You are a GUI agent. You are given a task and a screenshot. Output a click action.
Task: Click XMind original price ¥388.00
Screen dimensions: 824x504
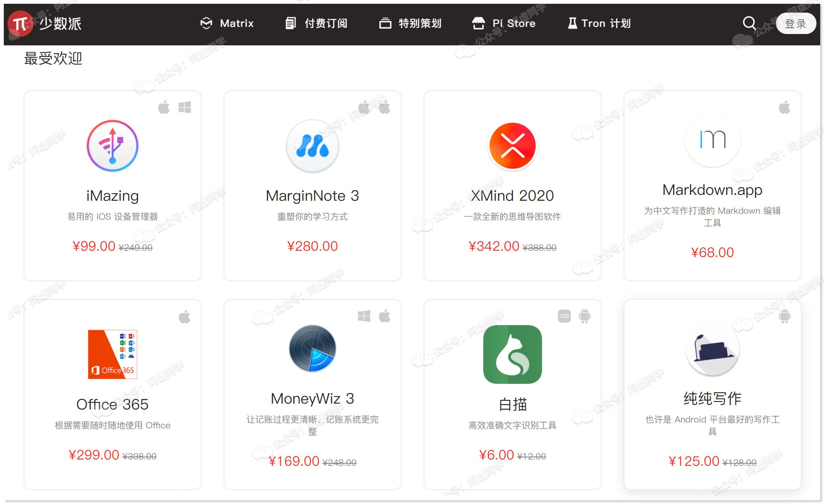[x=540, y=248]
